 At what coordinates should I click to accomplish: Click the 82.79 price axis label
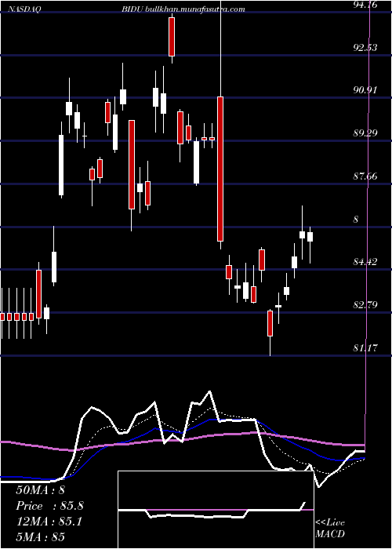click(365, 305)
